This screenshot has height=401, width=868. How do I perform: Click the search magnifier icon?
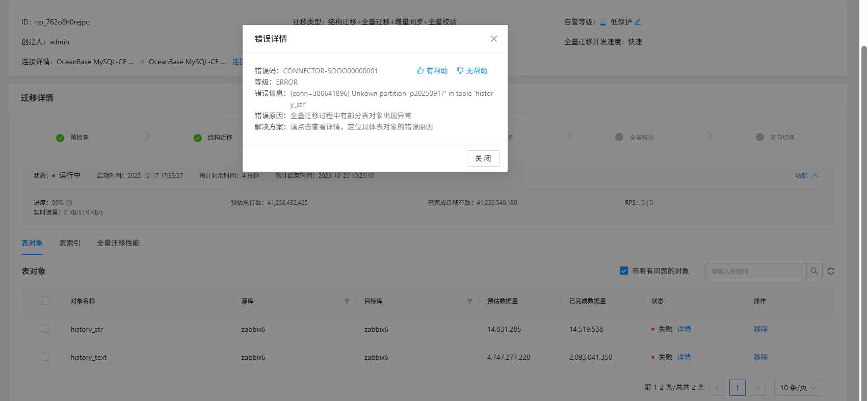click(814, 271)
